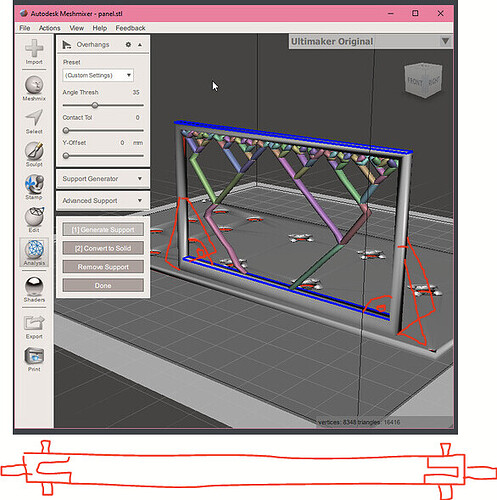Click the Generate Support button
The image size is (497, 500).
(103, 230)
